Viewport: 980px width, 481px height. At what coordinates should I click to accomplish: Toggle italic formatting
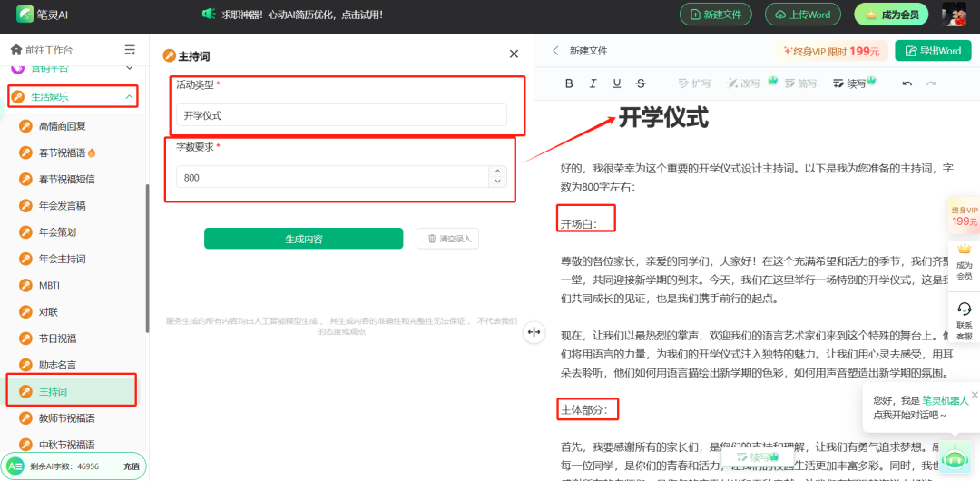click(x=593, y=83)
